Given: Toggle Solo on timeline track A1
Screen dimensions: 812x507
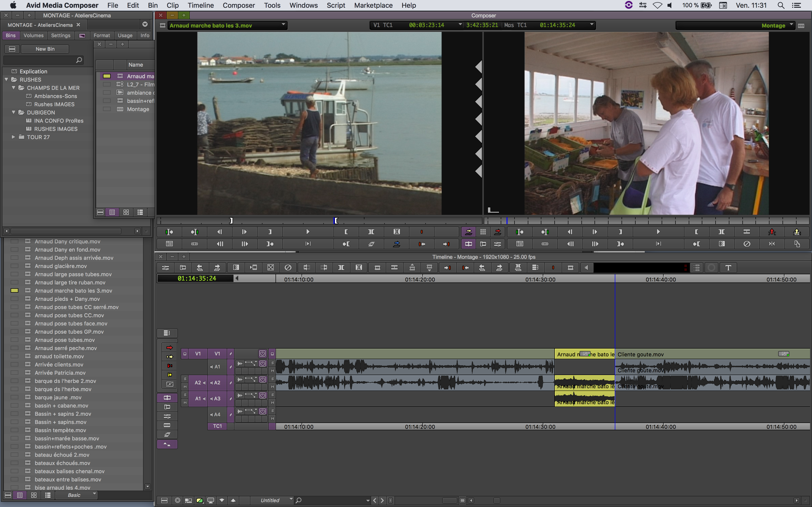Looking at the screenshot, I should (272, 363).
